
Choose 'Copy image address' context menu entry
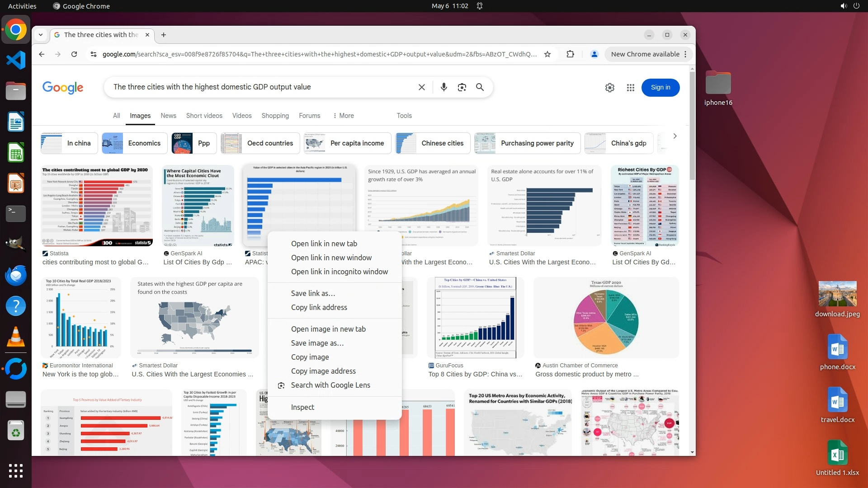click(323, 371)
